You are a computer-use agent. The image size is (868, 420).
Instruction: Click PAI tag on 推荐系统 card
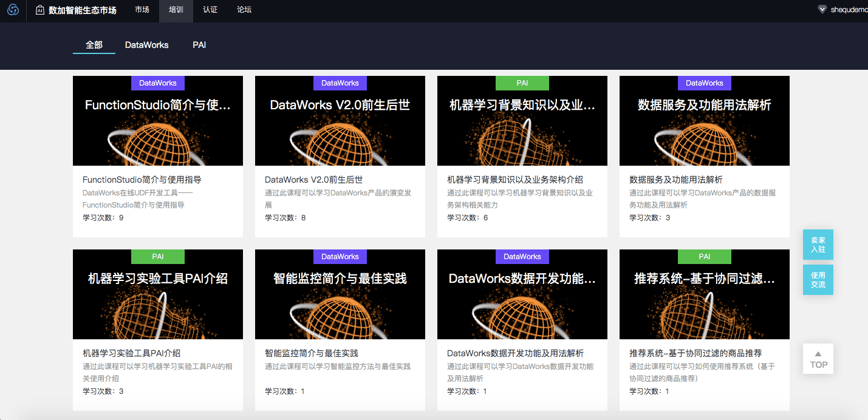tap(705, 257)
